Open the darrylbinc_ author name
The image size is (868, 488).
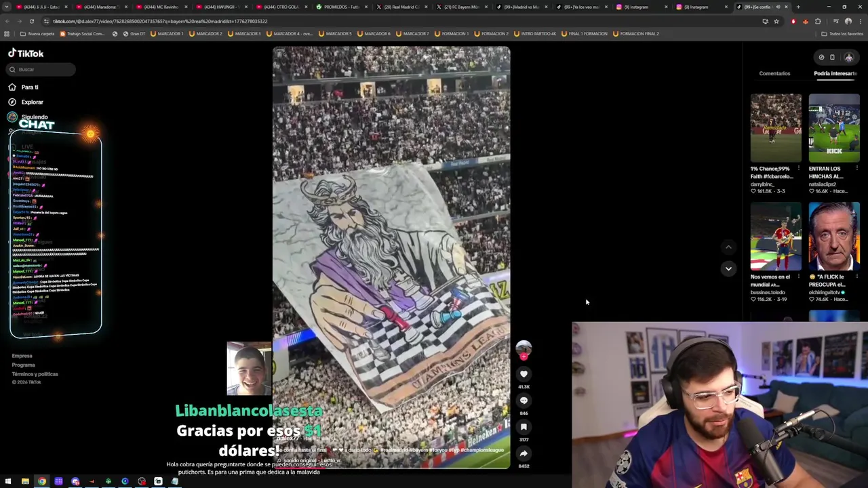[x=763, y=184]
